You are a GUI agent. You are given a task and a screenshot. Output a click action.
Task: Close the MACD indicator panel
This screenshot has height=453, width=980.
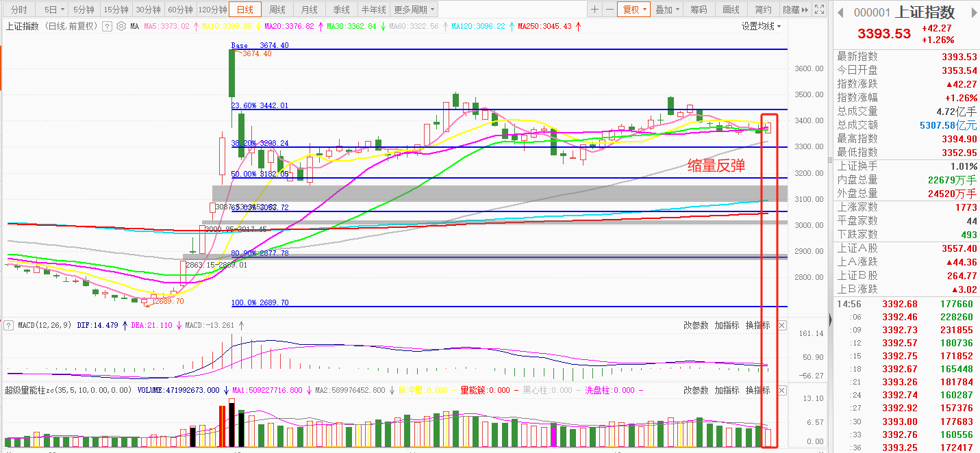point(782,325)
